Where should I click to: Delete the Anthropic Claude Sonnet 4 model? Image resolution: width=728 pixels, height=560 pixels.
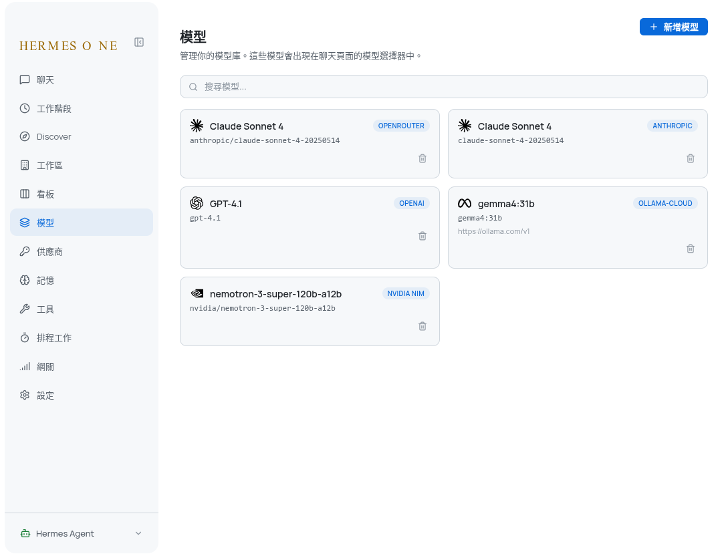point(691,158)
